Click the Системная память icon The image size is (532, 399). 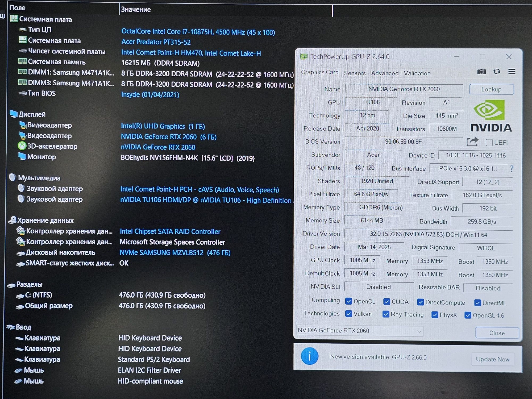[x=22, y=61]
